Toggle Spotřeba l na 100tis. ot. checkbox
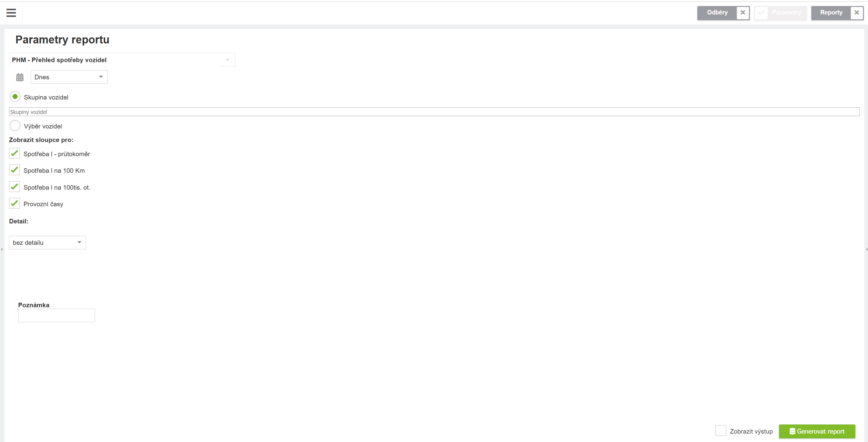 pos(14,187)
